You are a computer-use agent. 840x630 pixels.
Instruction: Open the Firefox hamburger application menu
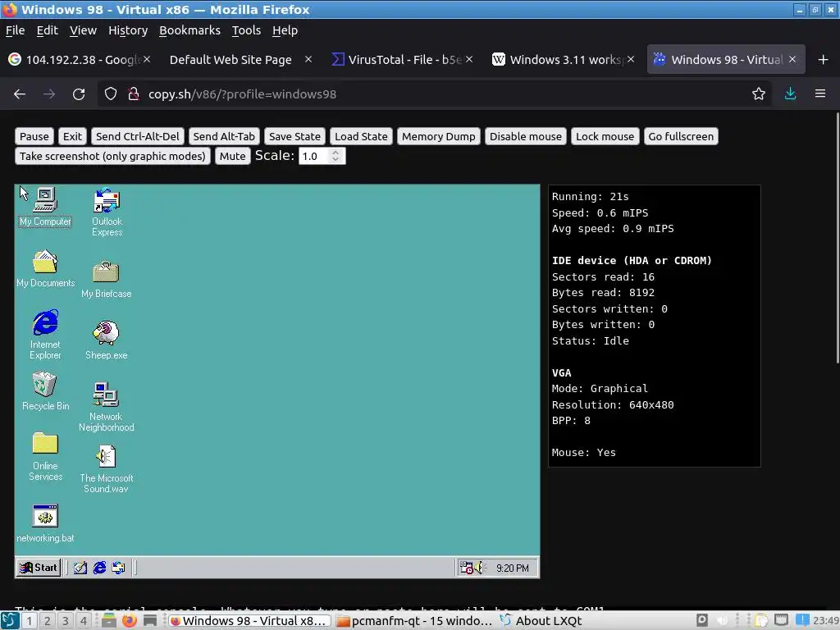820,94
